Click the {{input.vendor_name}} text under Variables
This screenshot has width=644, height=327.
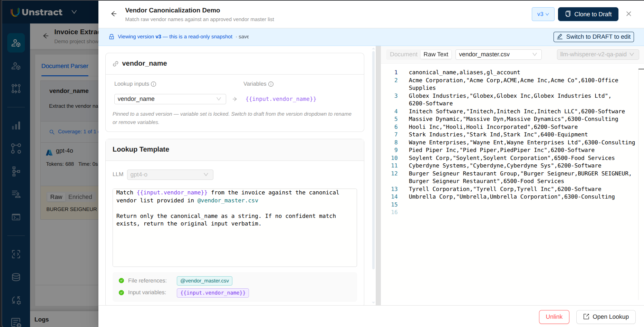(281, 99)
